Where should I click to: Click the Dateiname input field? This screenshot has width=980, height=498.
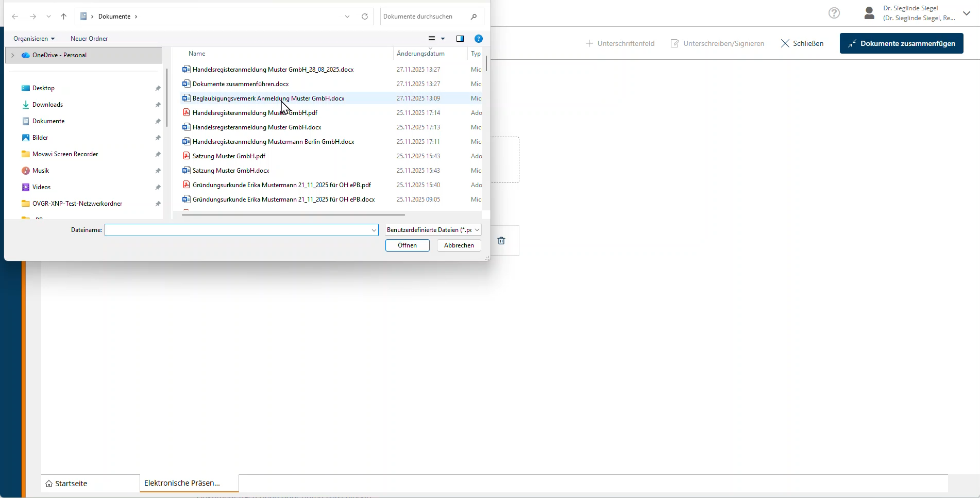click(237, 230)
